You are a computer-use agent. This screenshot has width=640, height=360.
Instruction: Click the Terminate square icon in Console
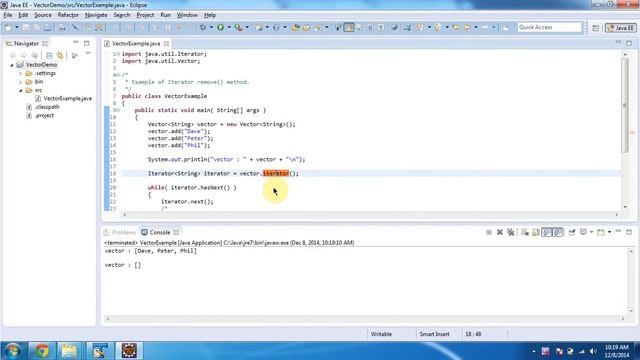[x=489, y=232]
